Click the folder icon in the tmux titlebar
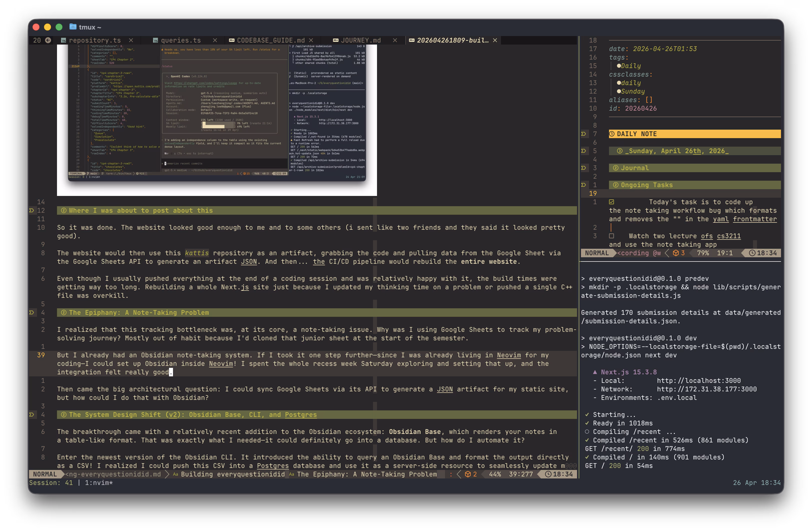 (73, 27)
